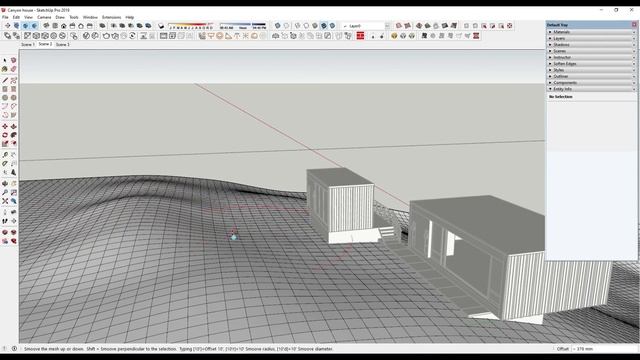Screen dimensions: 640x360
Task: Expand the Outliner tray panel
Action: point(591,76)
